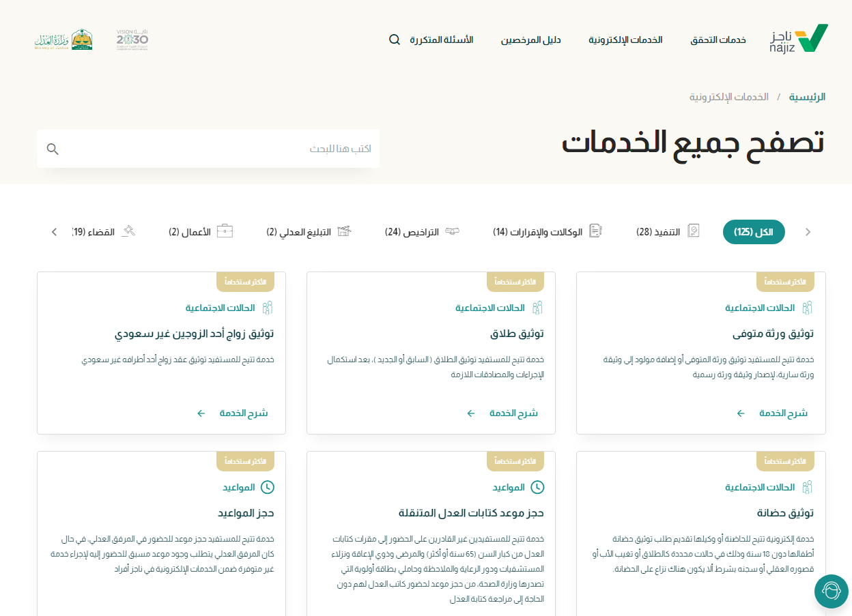The width and height of the screenshot is (852, 616).
Task: Click the التراخيص handshake icon
Action: point(452,231)
